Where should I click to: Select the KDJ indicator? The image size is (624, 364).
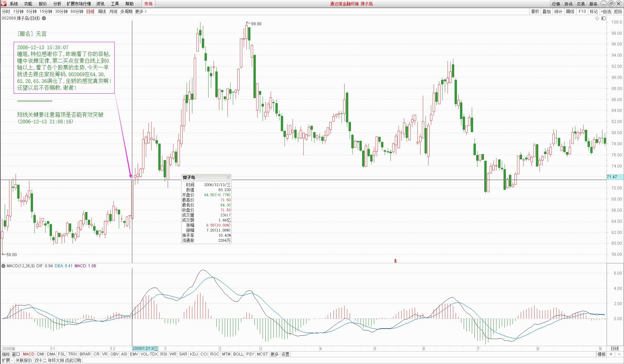(194, 354)
